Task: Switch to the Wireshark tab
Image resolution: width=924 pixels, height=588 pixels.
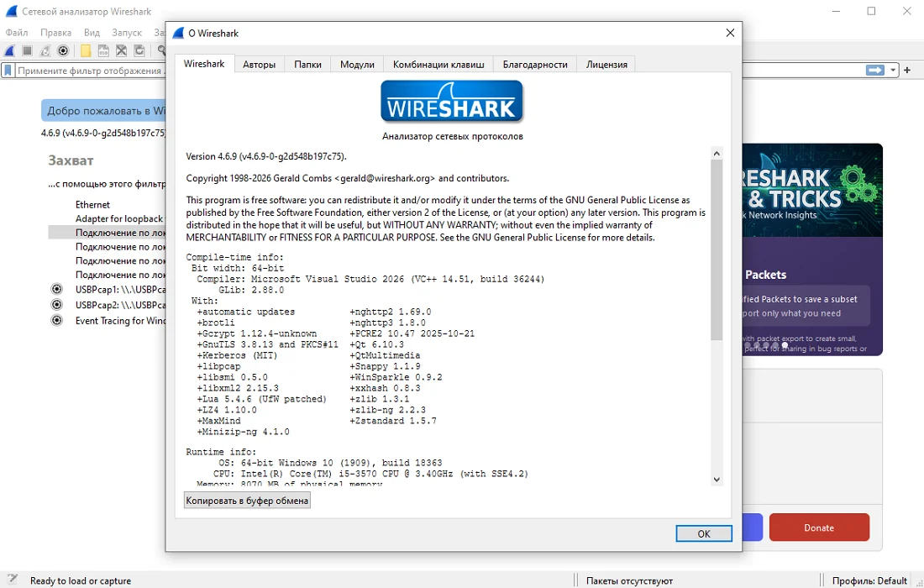Action: point(204,64)
